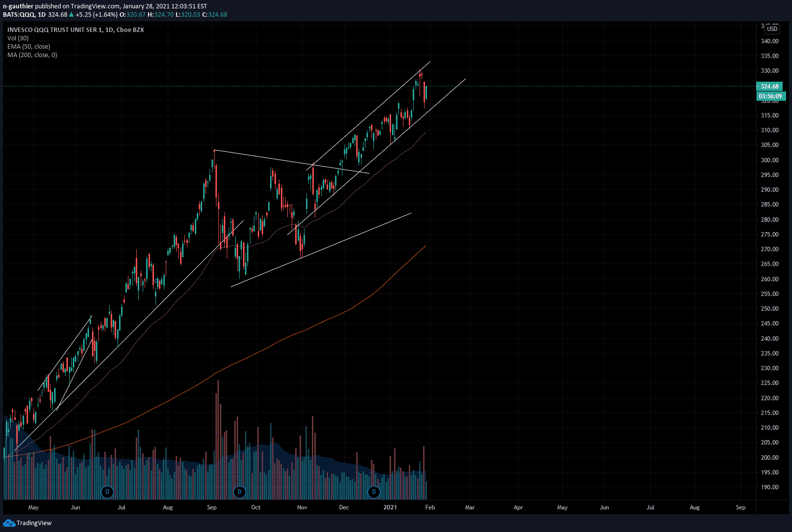Click the 330.00 price axis label
This screenshot has height=532, width=792.
pyautogui.click(x=770, y=71)
